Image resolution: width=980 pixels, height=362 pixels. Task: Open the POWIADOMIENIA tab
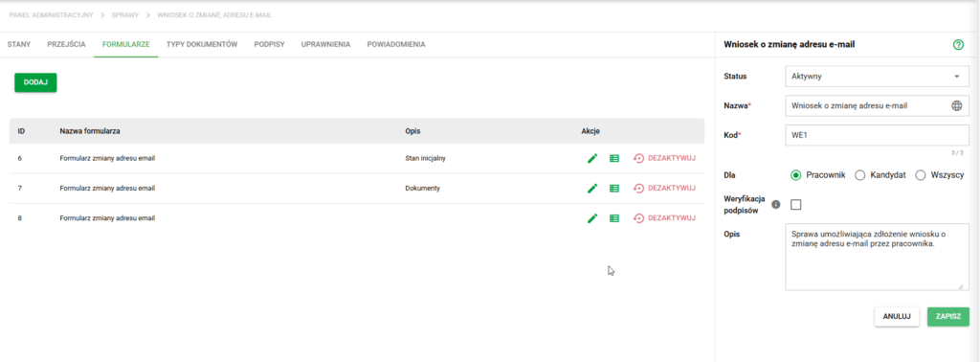click(396, 44)
